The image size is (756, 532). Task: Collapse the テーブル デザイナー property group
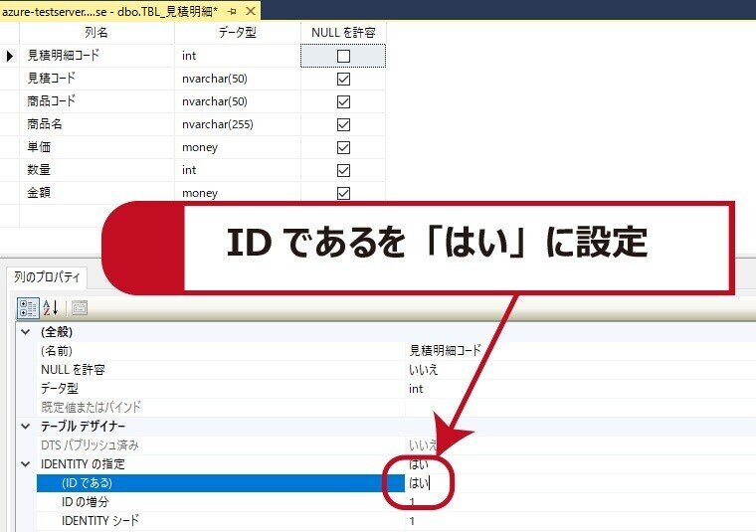pos(26,427)
